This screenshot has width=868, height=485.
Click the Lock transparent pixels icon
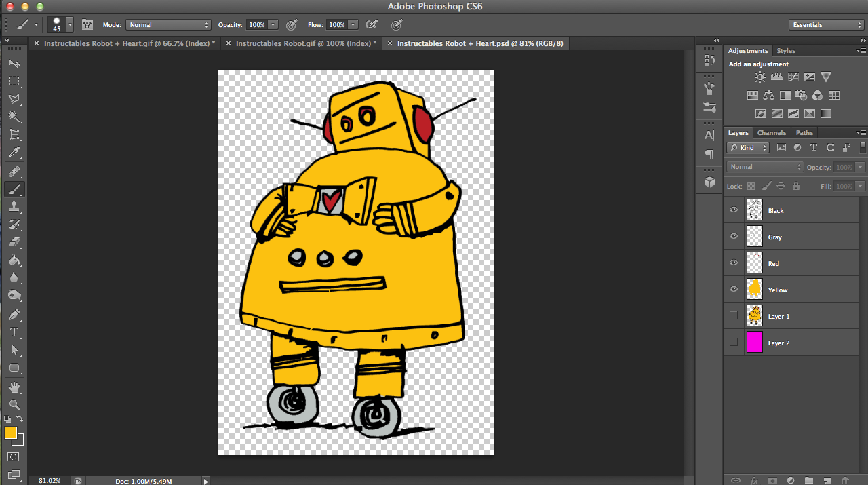pyautogui.click(x=750, y=186)
